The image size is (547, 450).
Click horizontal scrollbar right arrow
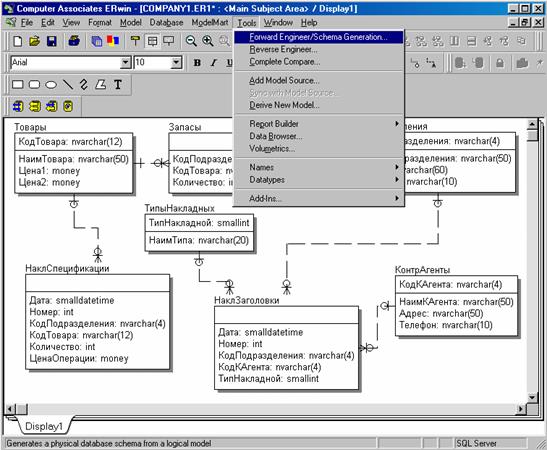coord(521,409)
